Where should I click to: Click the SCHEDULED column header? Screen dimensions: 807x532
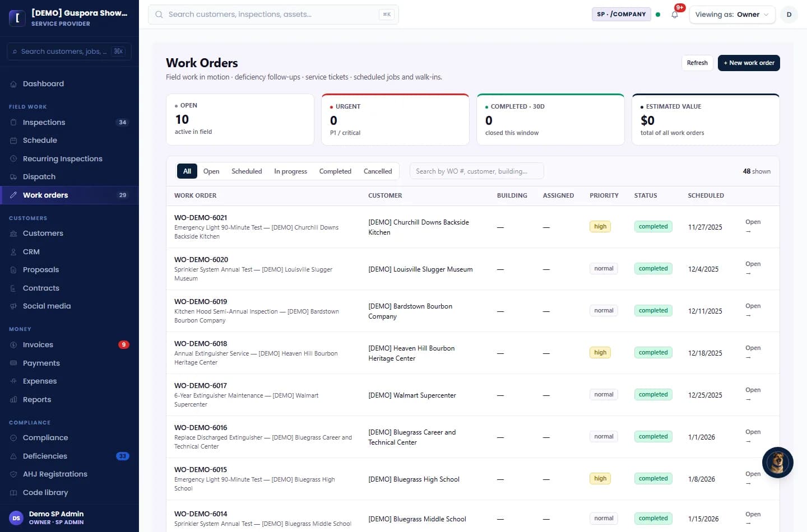point(706,195)
